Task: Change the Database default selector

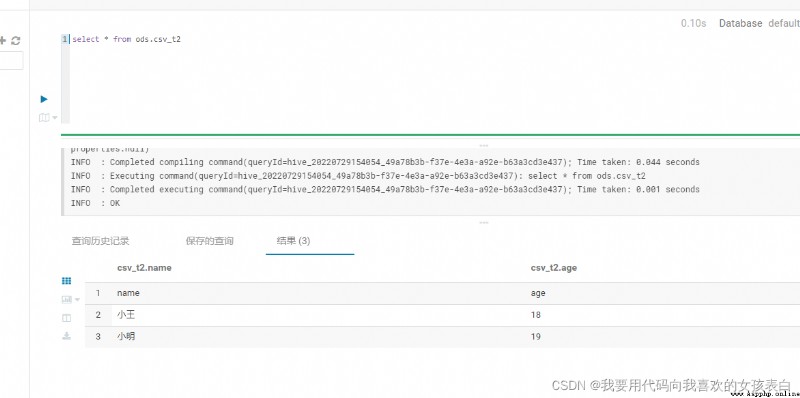Action: [759, 23]
